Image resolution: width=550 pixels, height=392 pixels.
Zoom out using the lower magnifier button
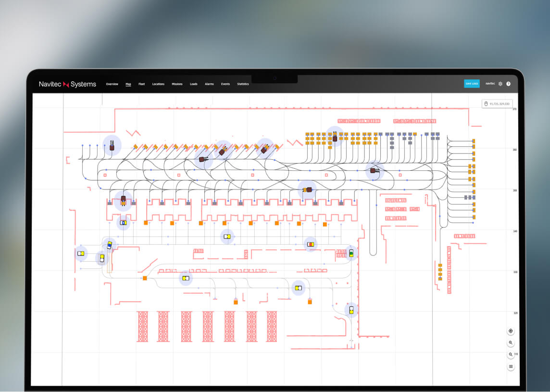511,354
